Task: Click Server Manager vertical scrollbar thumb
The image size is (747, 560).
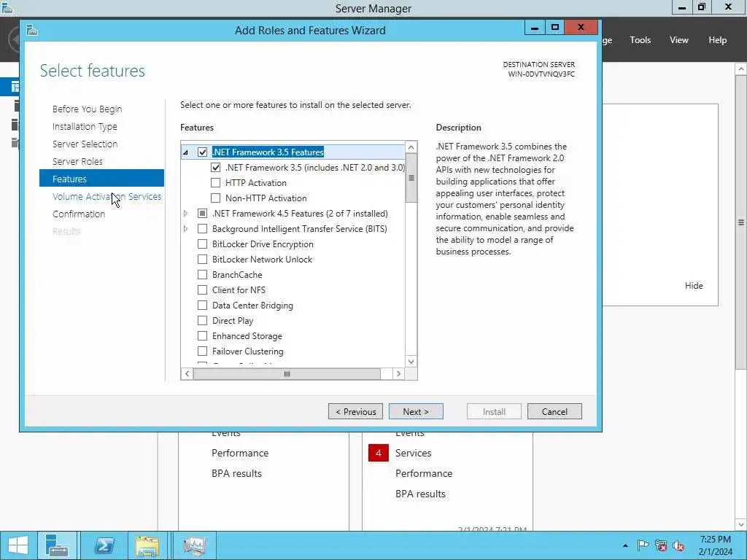Action: [x=741, y=222]
